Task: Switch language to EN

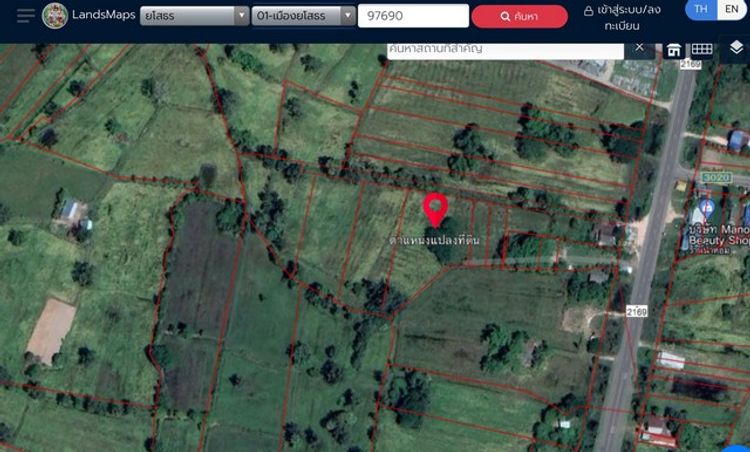Action: [x=731, y=9]
